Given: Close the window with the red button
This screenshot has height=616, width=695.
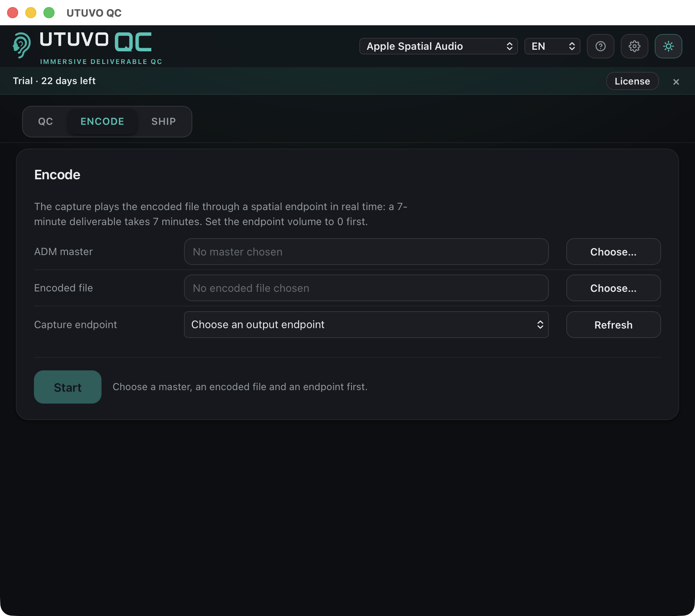Looking at the screenshot, I should [13, 13].
